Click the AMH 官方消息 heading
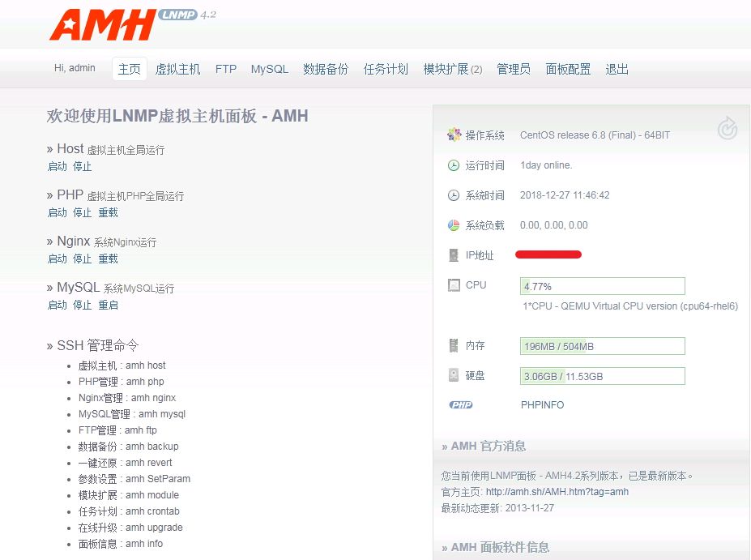Screen dimensions: 751x560 coord(484,446)
